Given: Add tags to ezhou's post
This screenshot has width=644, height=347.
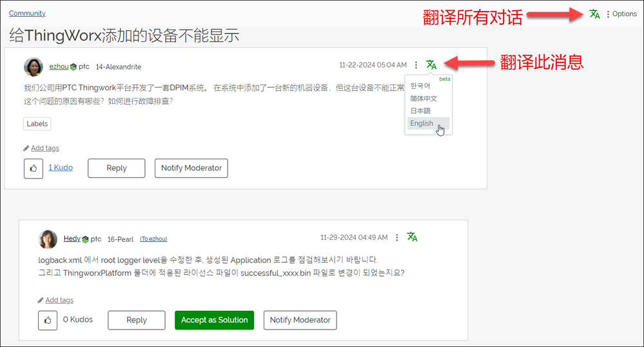Looking at the screenshot, I should 44,148.
